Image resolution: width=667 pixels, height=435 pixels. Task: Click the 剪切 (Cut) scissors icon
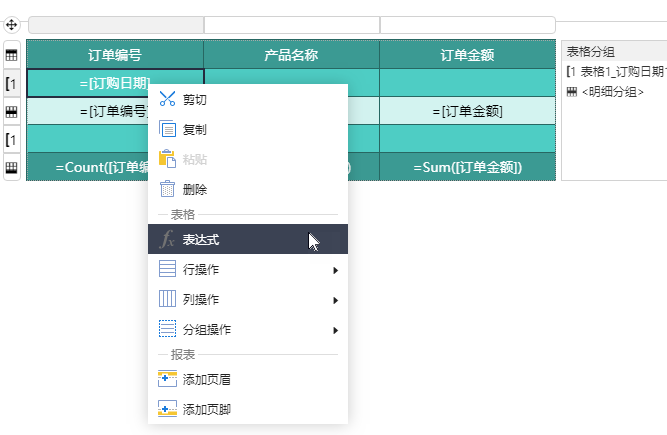[x=167, y=99]
